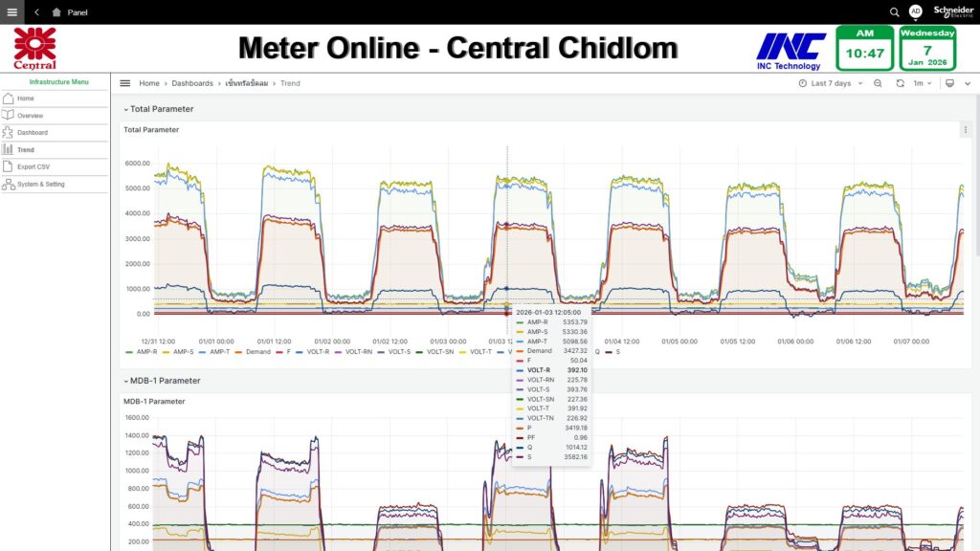Viewport: 980px width, 551px height.
Task: Toggle AMP-R series in the legend
Action: pos(146,352)
